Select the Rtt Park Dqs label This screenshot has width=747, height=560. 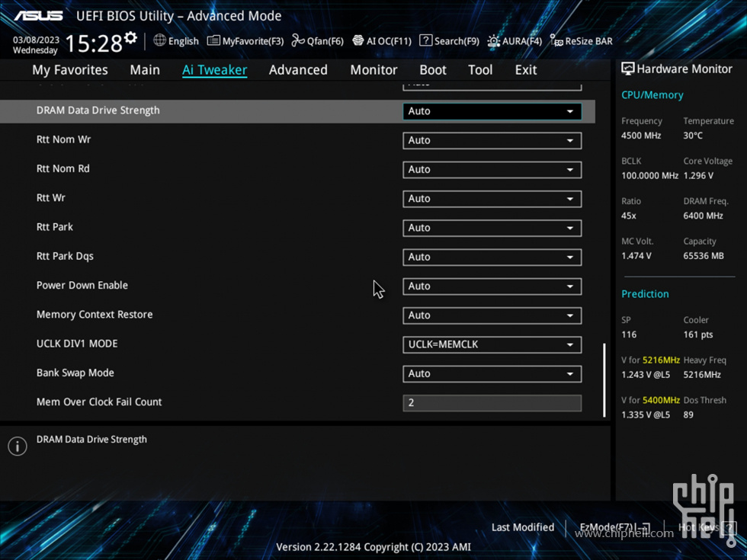pyautogui.click(x=65, y=256)
